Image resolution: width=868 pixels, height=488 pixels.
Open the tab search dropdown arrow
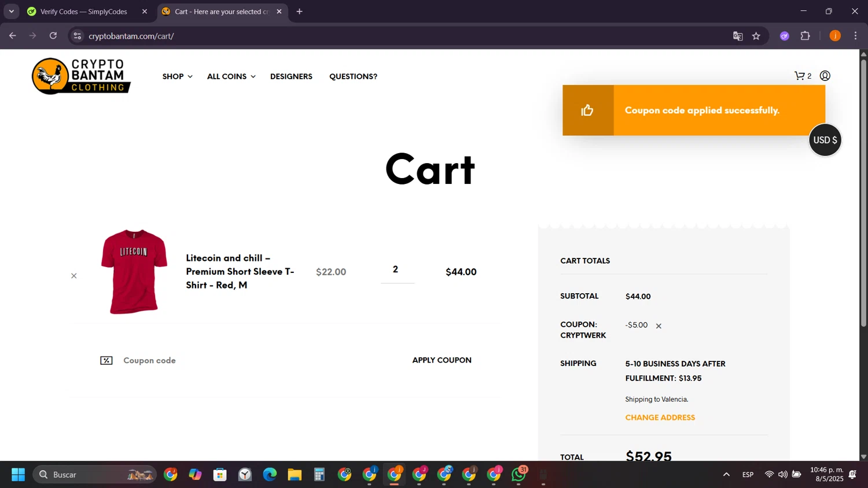click(11, 12)
